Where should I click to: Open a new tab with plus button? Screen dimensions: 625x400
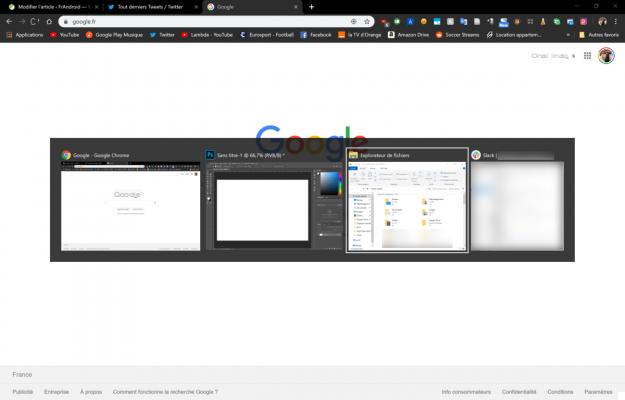[311, 7]
